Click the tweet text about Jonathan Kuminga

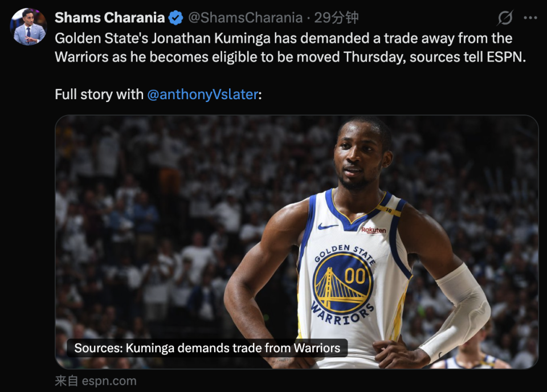pos(290,47)
